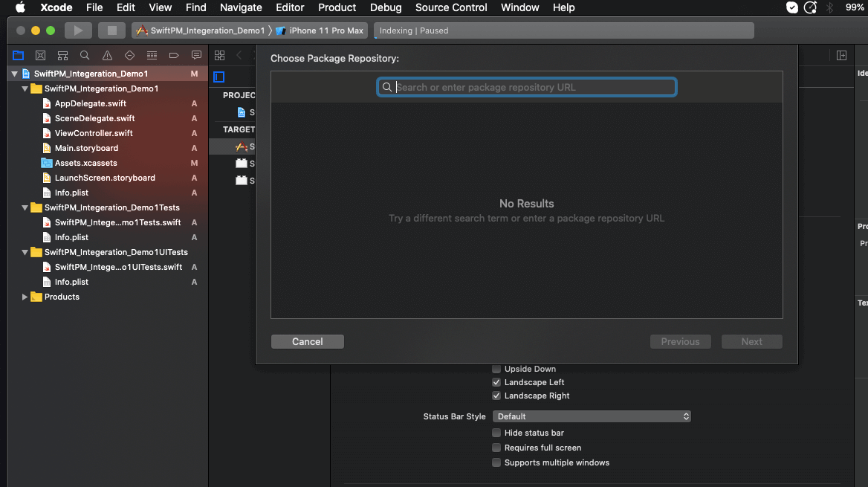Open the Debug menu
The image size is (868, 487).
[386, 7]
